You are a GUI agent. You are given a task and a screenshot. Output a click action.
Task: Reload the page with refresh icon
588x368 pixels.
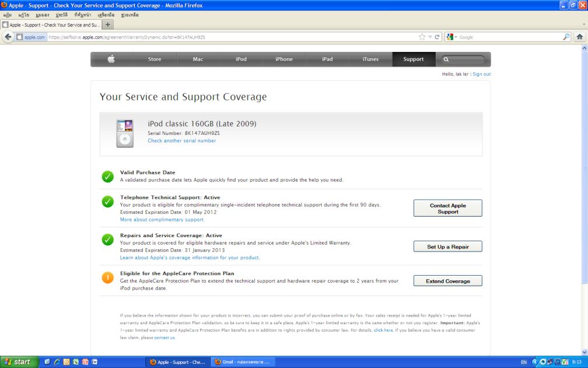pos(437,37)
